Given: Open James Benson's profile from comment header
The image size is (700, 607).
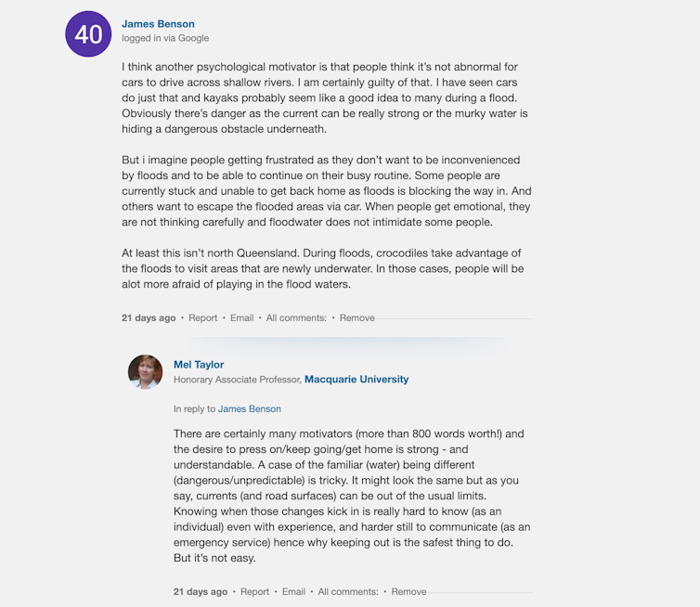Looking at the screenshot, I should (158, 24).
